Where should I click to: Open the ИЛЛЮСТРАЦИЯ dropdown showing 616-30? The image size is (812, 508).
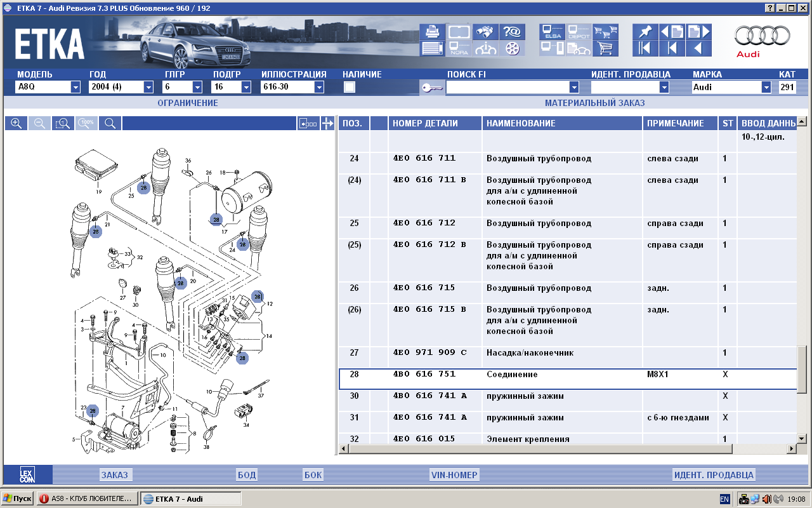pos(319,87)
